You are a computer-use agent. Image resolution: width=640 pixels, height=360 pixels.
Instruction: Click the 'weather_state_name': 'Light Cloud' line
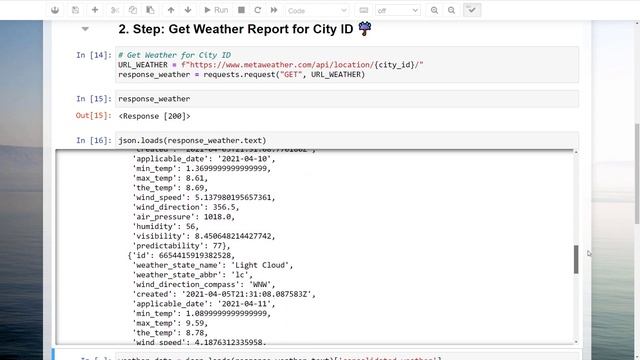(213, 265)
